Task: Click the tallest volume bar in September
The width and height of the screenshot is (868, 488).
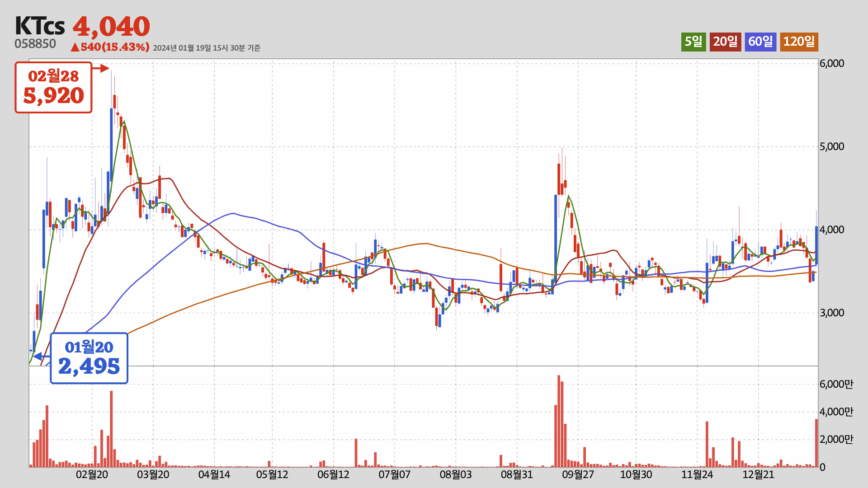Action: pos(559,421)
